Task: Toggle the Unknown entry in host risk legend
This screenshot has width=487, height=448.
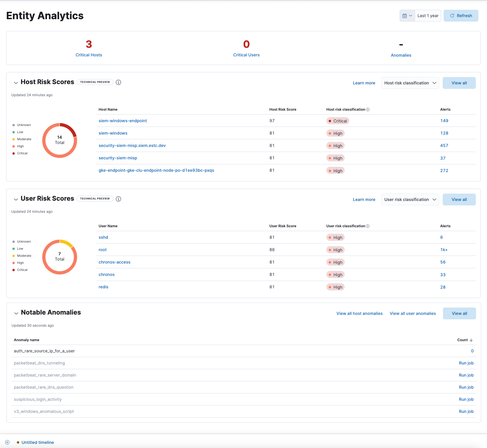Action: [23, 125]
